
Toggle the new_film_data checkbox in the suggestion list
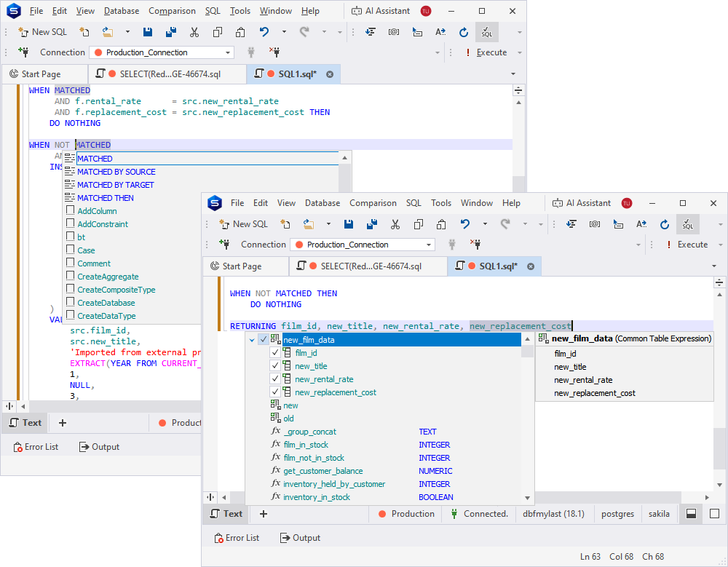click(264, 340)
